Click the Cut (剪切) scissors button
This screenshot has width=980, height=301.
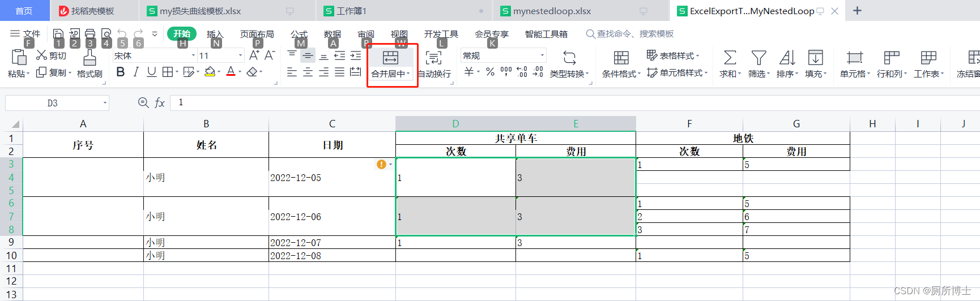51,55
